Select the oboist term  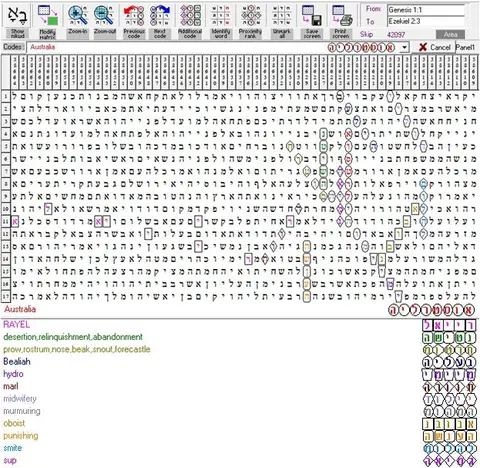click(x=14, y=423)
